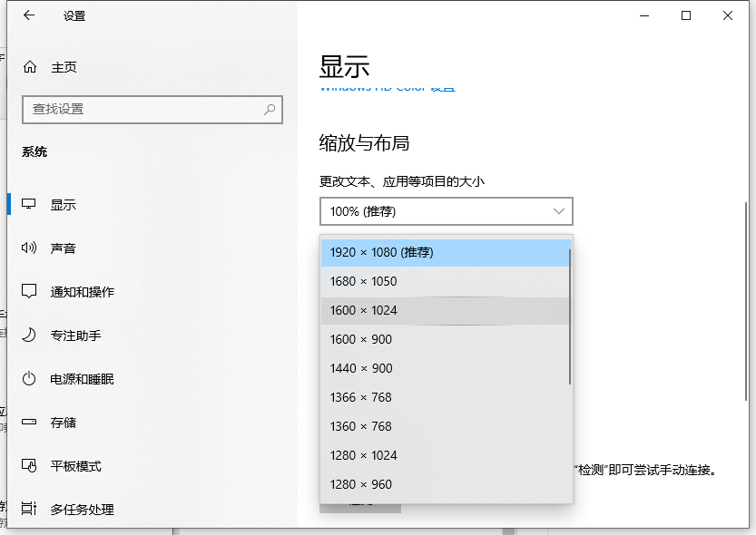Select the 声音 speaker icon
This screenshot has width=756, height=535.
tap(27, 248)
